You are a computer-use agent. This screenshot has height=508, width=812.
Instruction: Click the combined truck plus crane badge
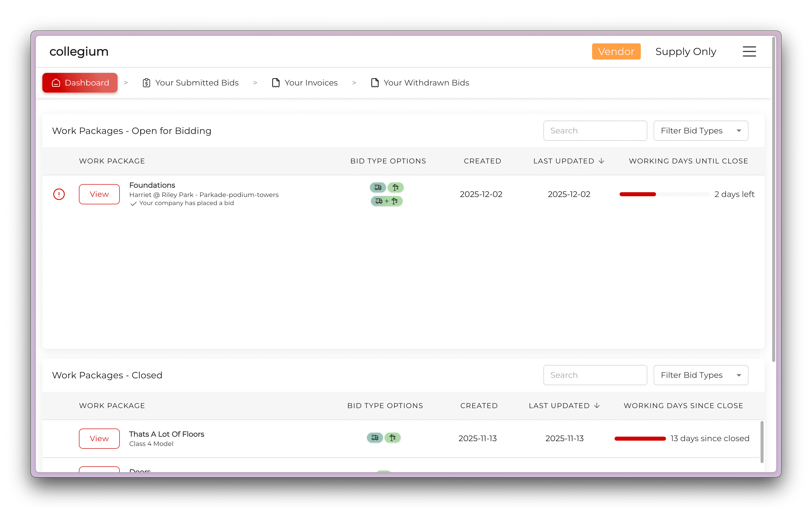(387, 201)
